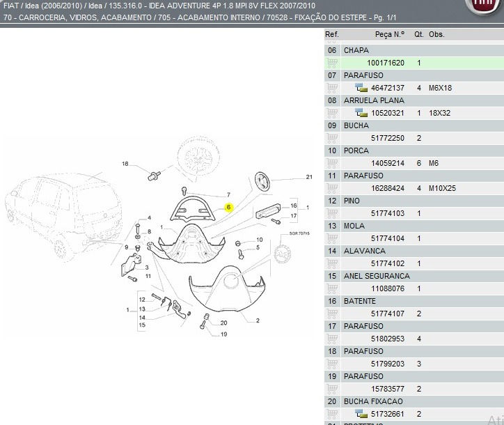Open 'Idea (2006/2010)' breadcrumb
Image resolution: width=504 pixels, height=425 pixels.
pyautogui.click(x=54, y=6)
